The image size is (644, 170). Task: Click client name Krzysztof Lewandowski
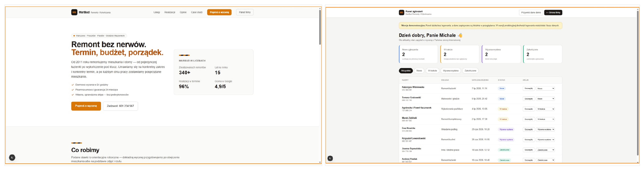point(414,138)
